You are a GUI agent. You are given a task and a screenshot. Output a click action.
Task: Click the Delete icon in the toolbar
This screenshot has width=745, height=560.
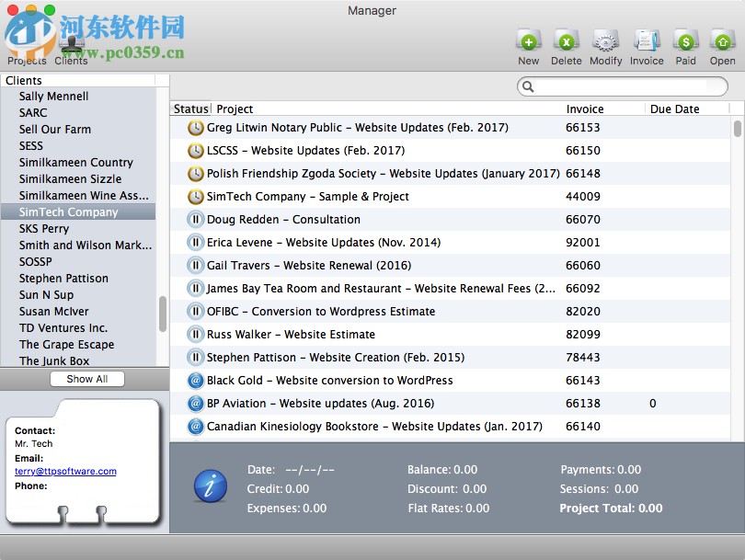[567, 42]
